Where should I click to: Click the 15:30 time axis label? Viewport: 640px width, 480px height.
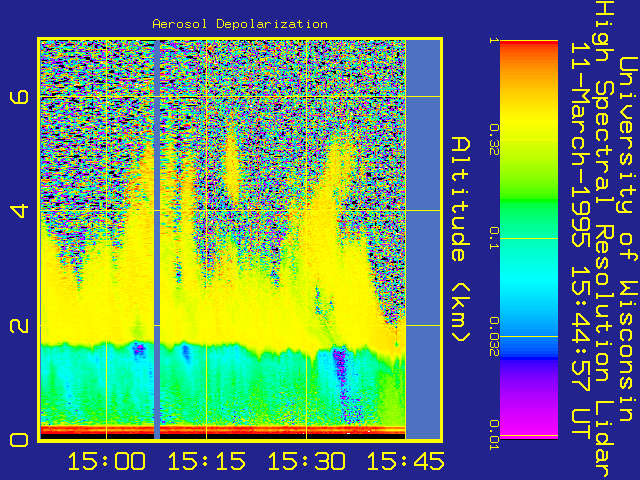(307, 462)
